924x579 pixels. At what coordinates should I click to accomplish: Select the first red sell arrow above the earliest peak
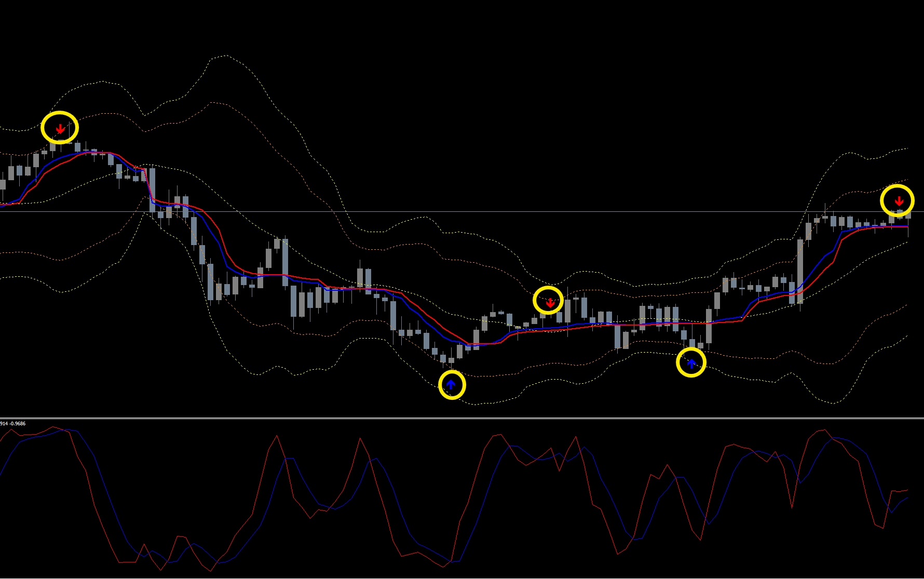[x=60, y=128]
